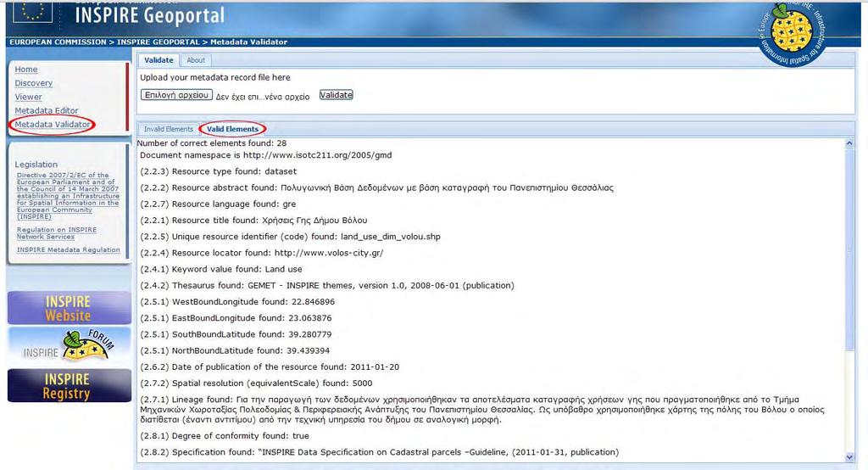
Task: Open the Metadata Validator link
Action: pos(53,125)
